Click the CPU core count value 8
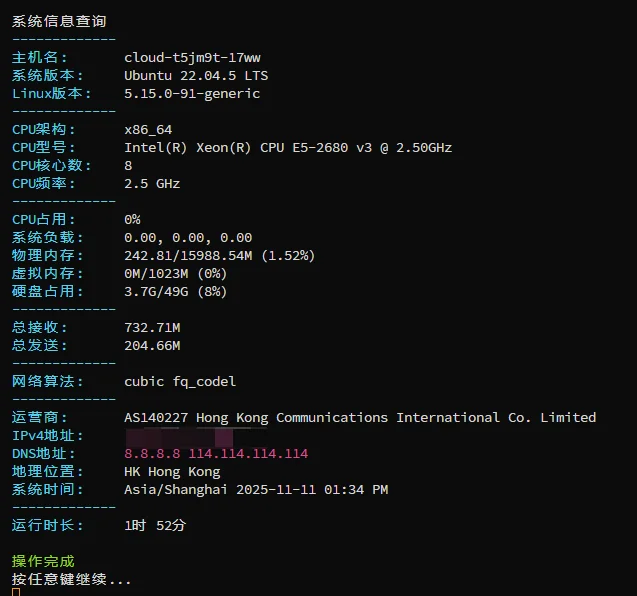The height and width of the screenshot is (596, 637). coord(128,165)
